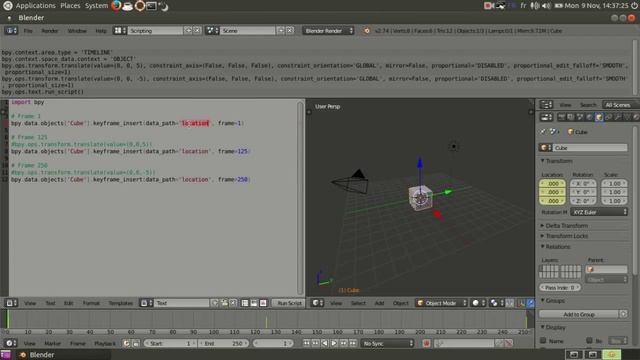Toggle word wrap in text editor
The width and height of the screenshot is (640, 360).
point(254,303)
